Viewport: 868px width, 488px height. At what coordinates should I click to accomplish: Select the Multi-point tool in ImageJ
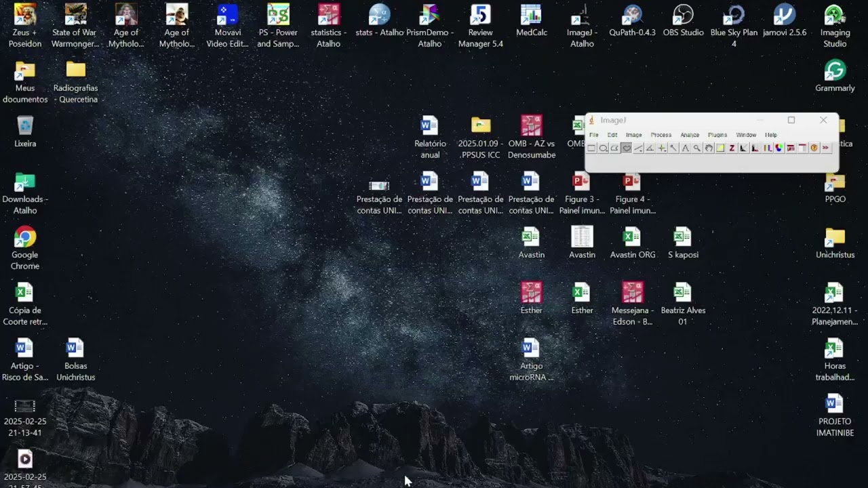pos(662,148)
